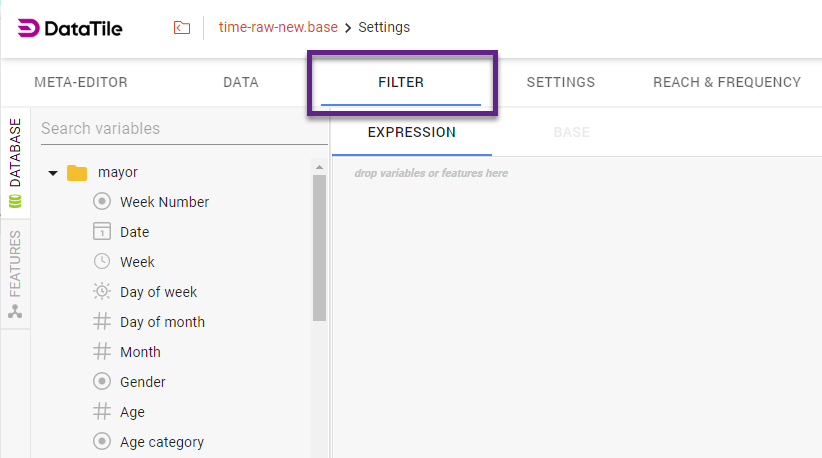
Task: Click the calendar icon beside Date
Action: coord(101,232)
